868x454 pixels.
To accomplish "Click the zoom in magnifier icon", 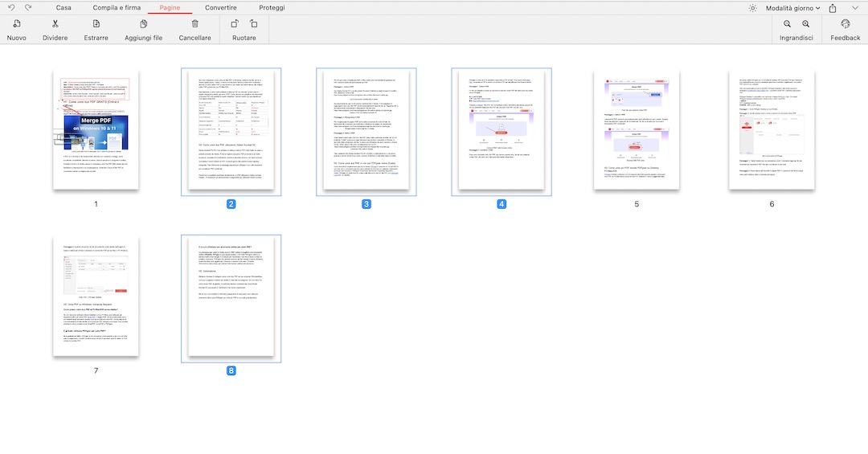I will [x=806, y=24].
